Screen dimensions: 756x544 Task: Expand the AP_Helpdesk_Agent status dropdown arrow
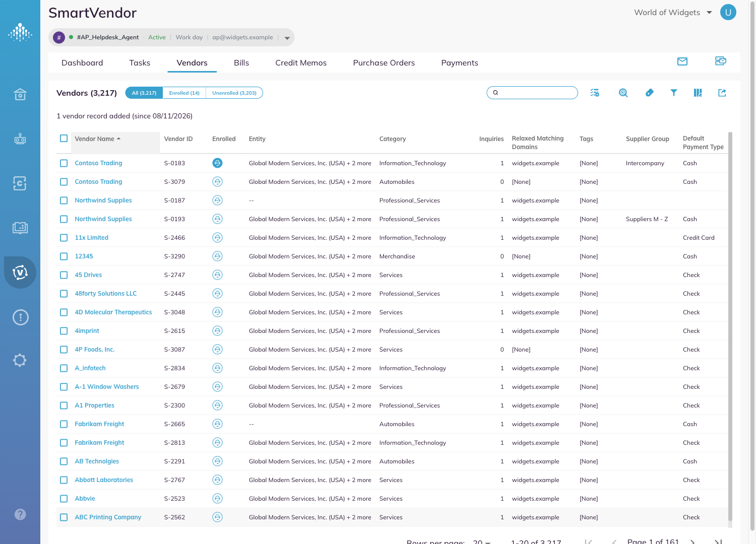click(x=287, y=38)
